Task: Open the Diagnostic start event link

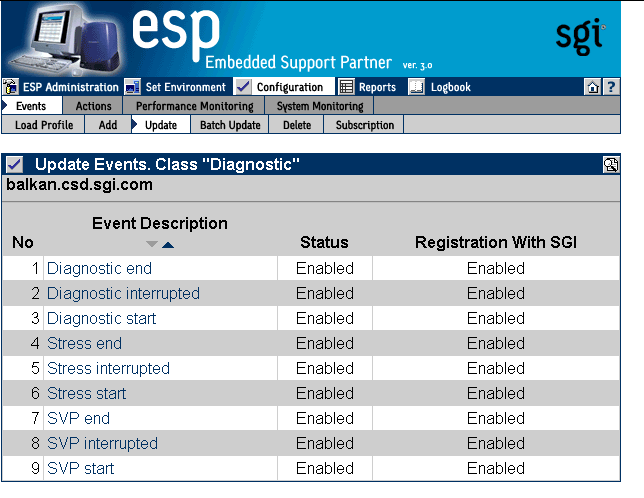Action: (101, 319)
